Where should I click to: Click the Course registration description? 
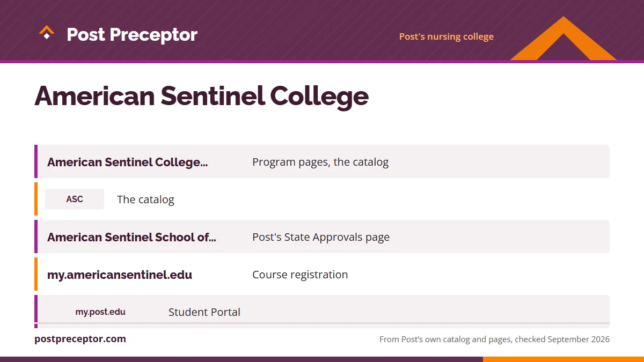coord(300,275)
